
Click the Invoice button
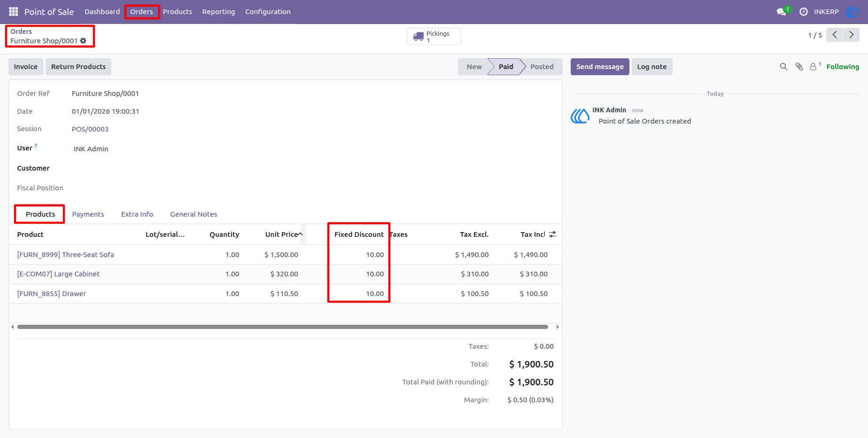(26, 67)
